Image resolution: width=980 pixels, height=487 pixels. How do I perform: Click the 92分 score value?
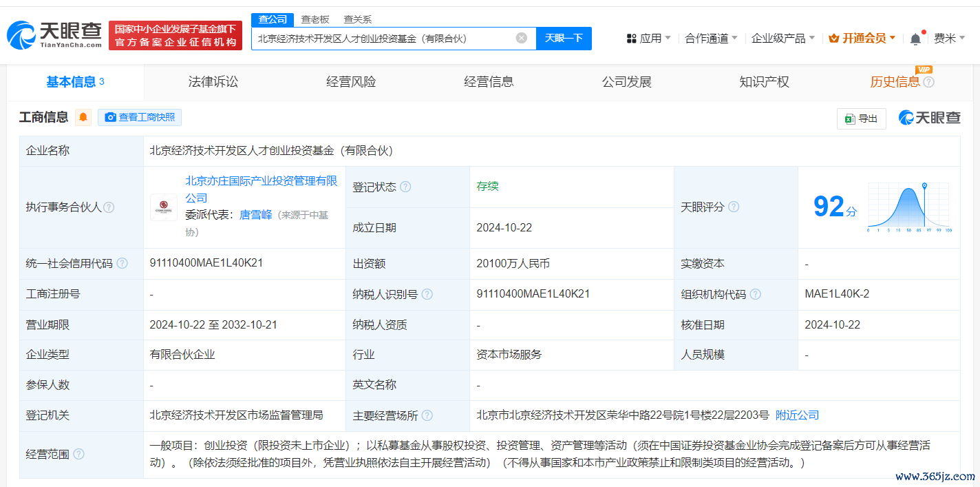[835, 207]
